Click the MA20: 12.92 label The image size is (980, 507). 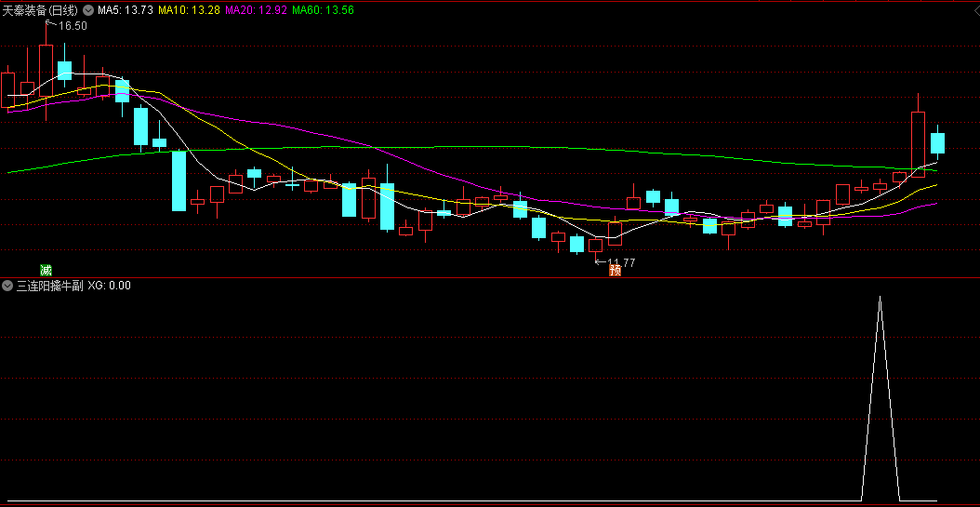257,10
